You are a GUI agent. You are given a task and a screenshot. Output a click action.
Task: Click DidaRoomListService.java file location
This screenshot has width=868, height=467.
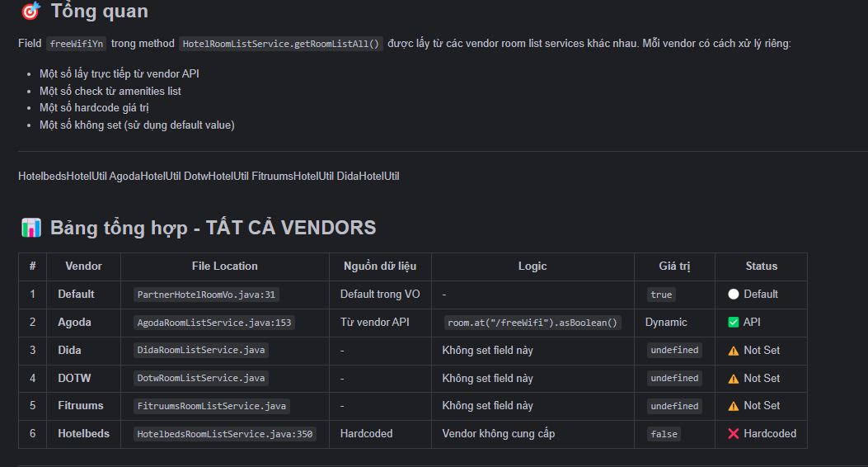point(201,351)
